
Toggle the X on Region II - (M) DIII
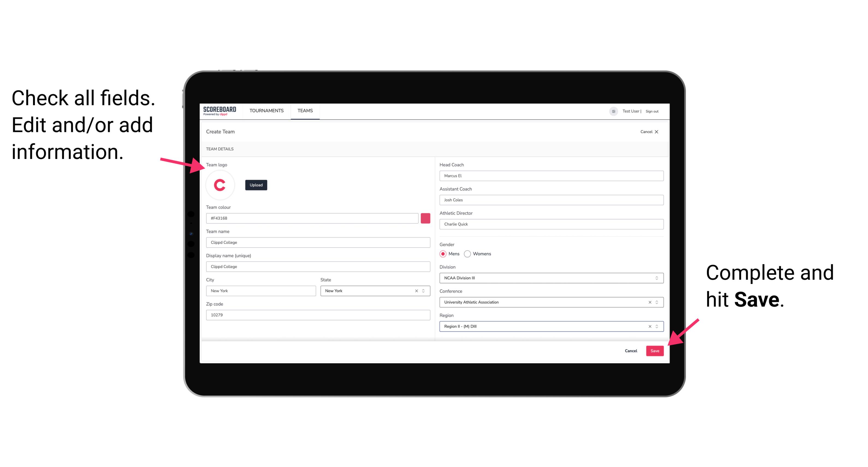(x=648, y=327)
